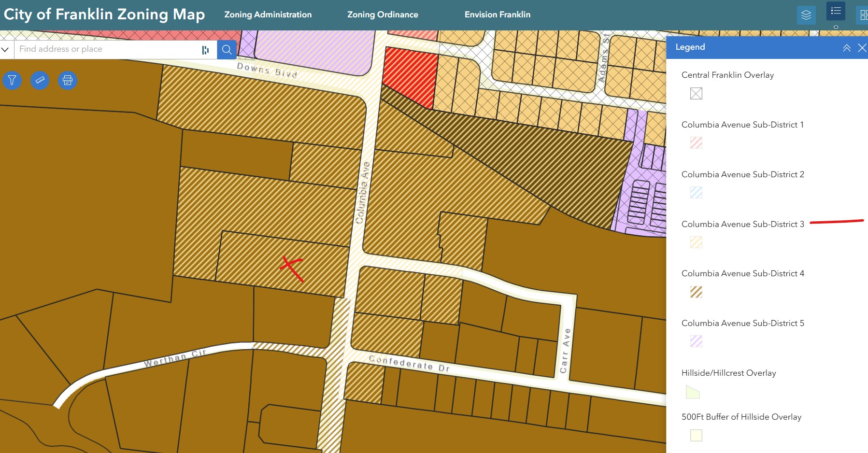Viewport: 868px width, 453px height.
Task: Click in the Find address or place field
Action: pyautogui.click(x=106, y=49)
